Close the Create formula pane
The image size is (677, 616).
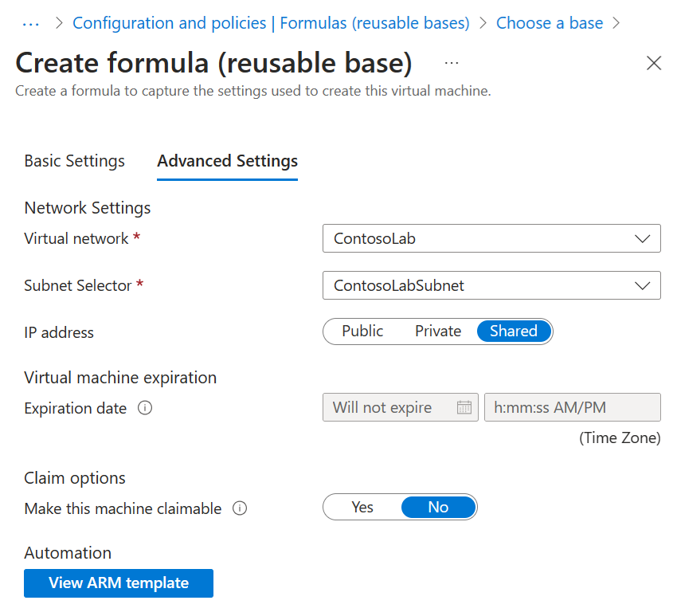654,64
